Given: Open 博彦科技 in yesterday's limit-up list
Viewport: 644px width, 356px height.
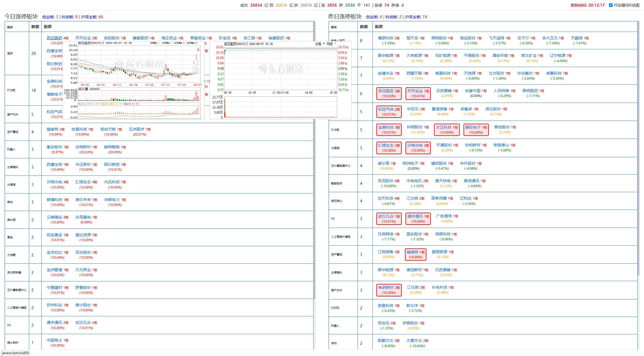Looking at the screenshot, I should (x=386, y=38).
